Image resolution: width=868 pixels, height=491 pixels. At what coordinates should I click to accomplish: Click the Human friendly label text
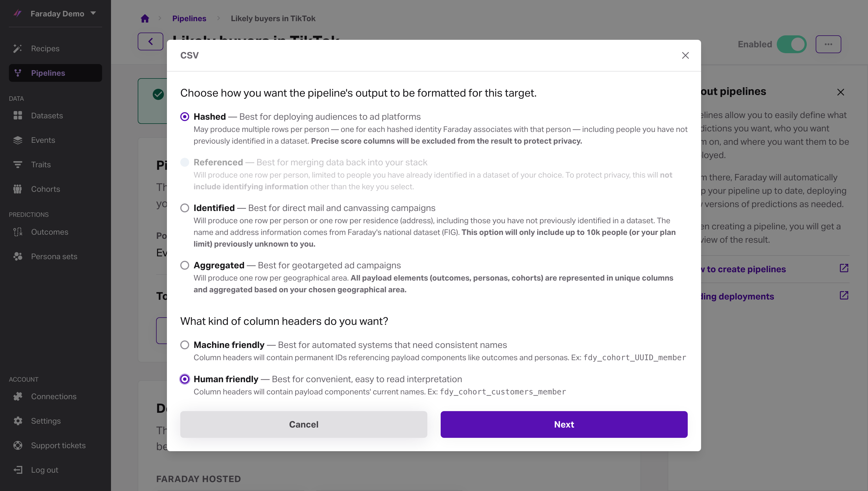pyautogui.click(x=226, y=379)
